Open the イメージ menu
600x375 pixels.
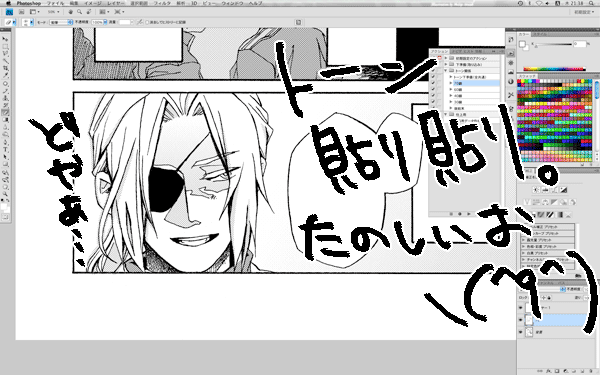(x=93, y=3)
